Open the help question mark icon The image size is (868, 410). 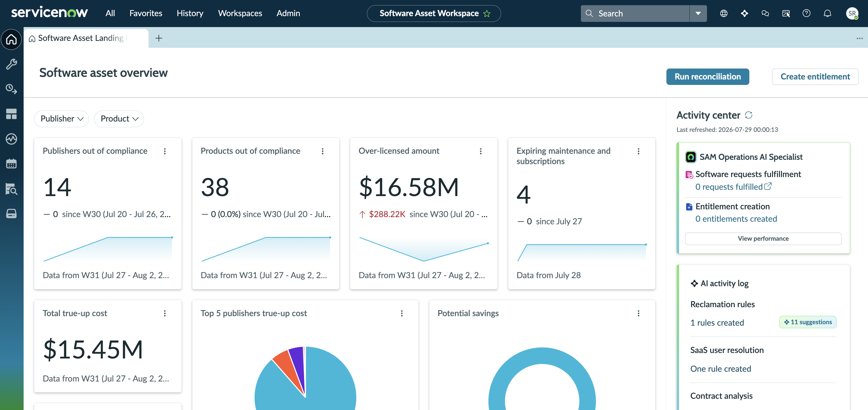[x=806, y=14]
